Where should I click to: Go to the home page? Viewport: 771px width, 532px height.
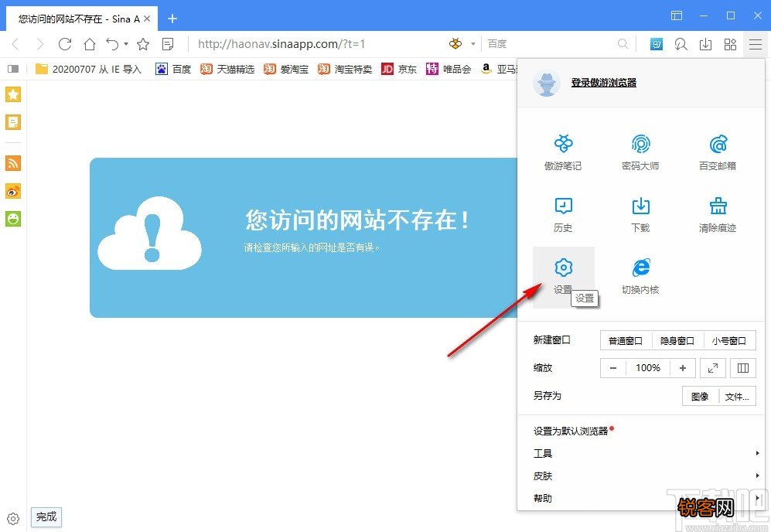click(90, 44)
